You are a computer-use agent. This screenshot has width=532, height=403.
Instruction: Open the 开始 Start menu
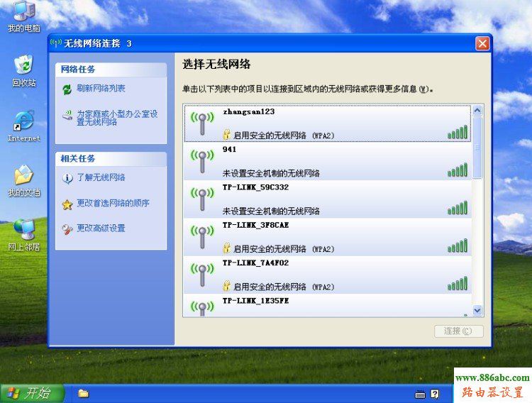tap(32, 393)
